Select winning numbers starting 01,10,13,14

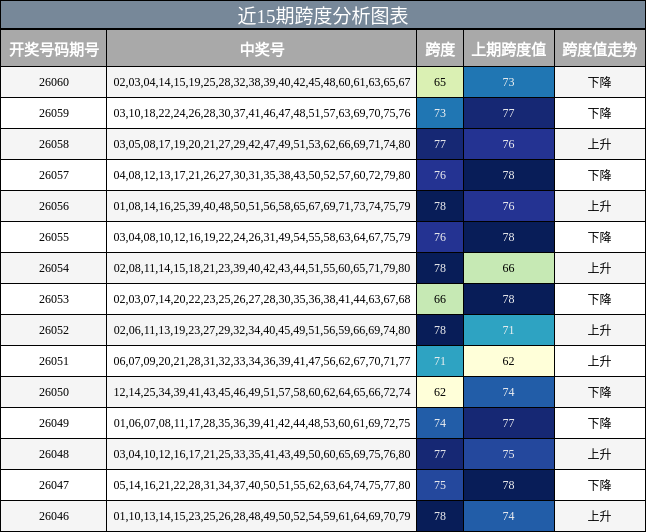point(262,516)
